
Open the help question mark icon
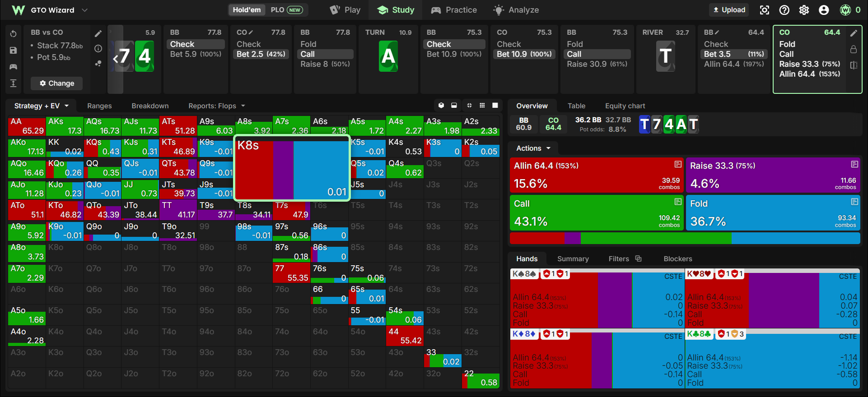784,10
